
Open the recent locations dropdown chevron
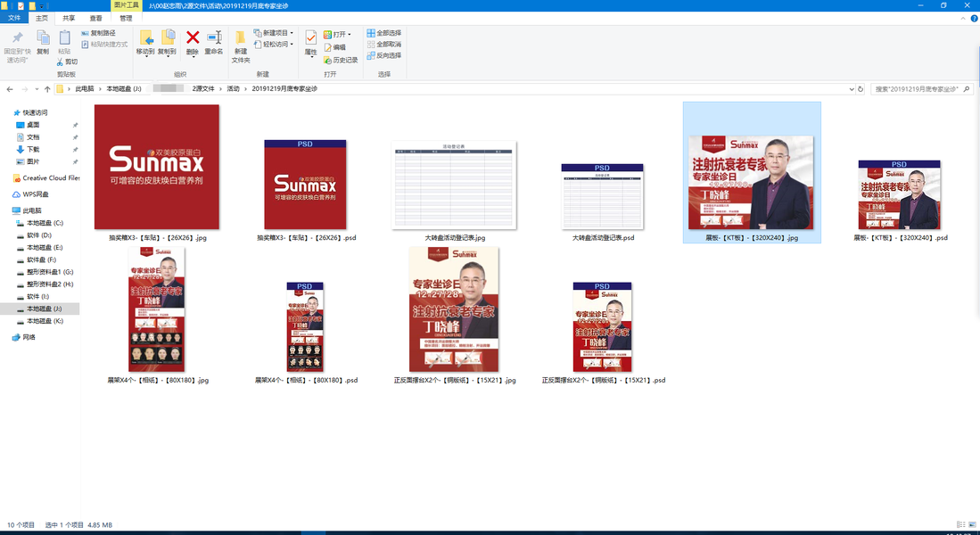37,89
